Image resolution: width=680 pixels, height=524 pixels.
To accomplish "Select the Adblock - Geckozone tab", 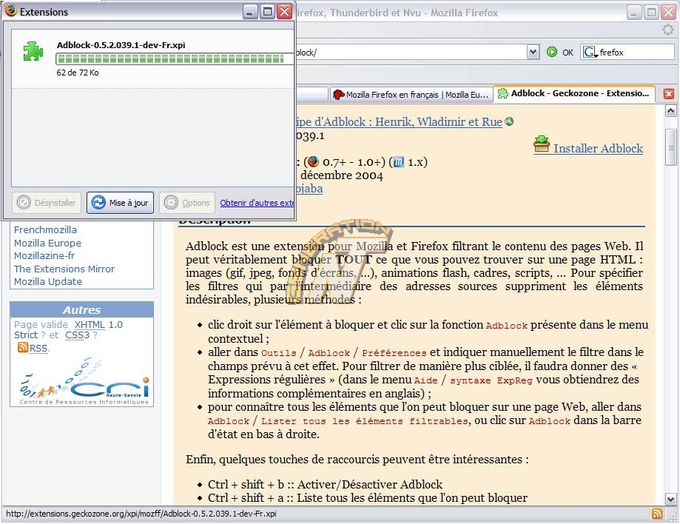I will (574, 93).
